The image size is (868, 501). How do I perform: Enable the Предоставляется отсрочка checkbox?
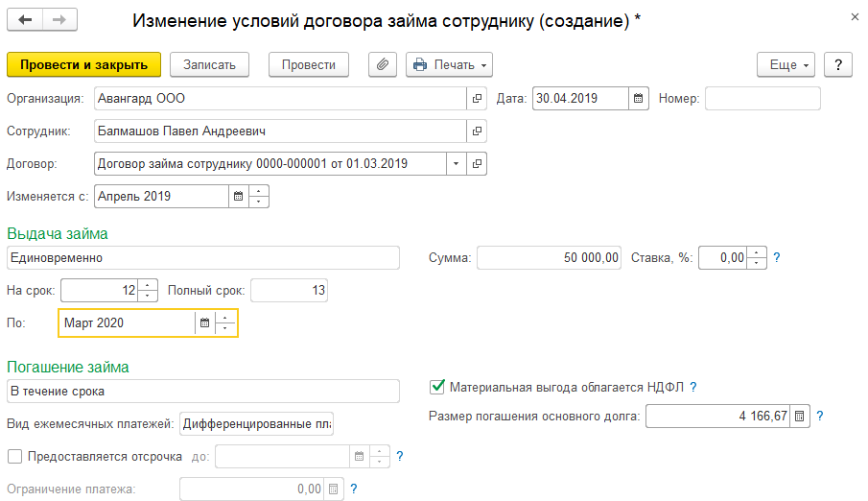tap(14, 456)
